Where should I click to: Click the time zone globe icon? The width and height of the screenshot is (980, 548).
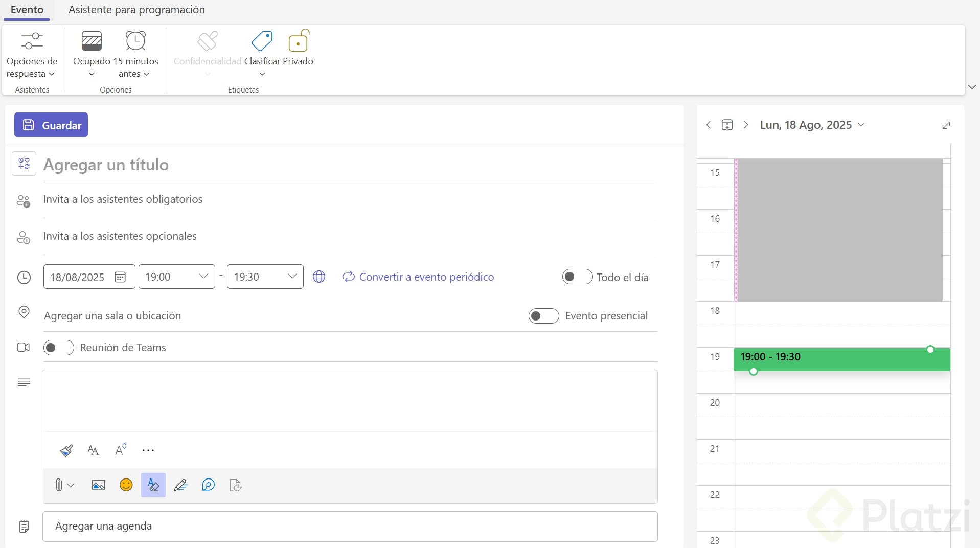[319, 277]
